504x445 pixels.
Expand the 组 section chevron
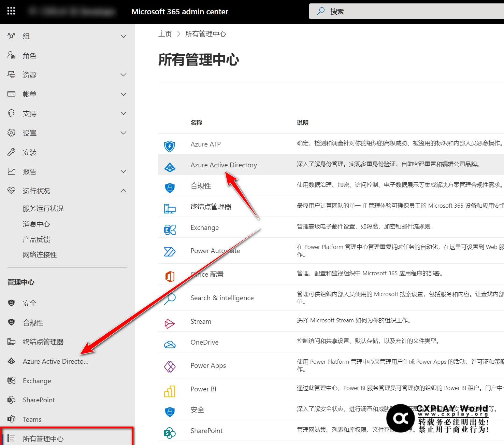[124, 36]
